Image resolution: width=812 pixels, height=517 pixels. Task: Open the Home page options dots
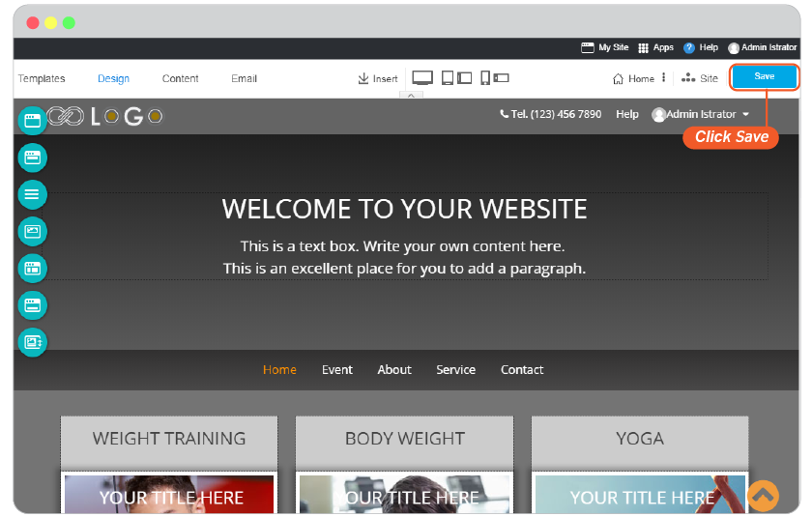(663, 77)
